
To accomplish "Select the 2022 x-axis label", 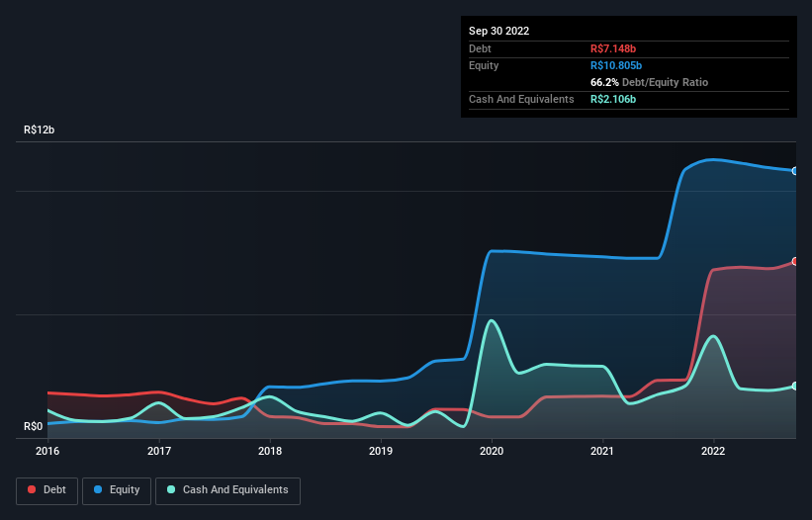I will click(x=713, y=451).
